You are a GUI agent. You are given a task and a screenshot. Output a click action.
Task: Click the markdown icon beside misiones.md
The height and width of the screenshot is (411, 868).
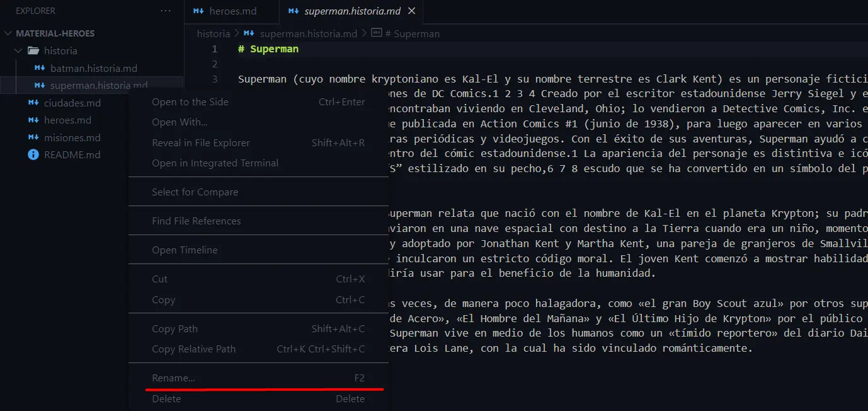[33, 137]
